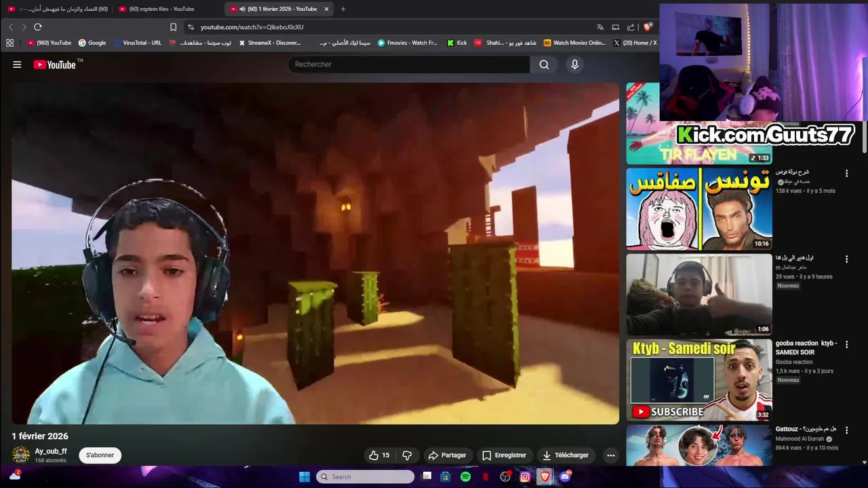Open Discord from taskbar
868x488 pixels.
565,476
